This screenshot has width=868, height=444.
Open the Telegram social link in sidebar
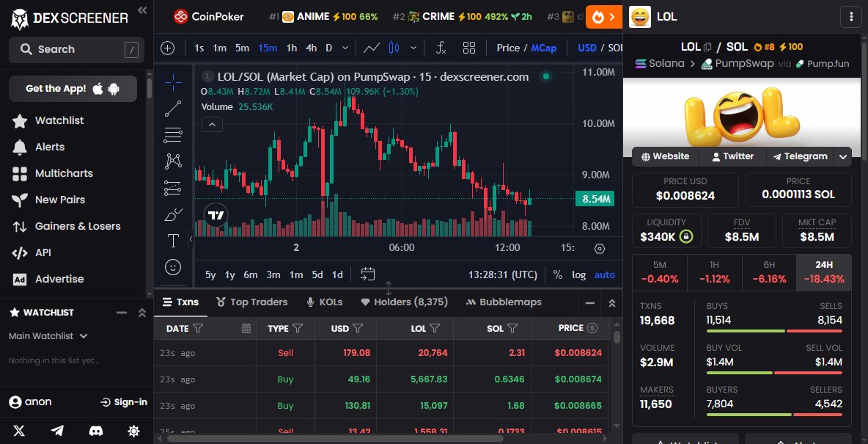(57, 431)
